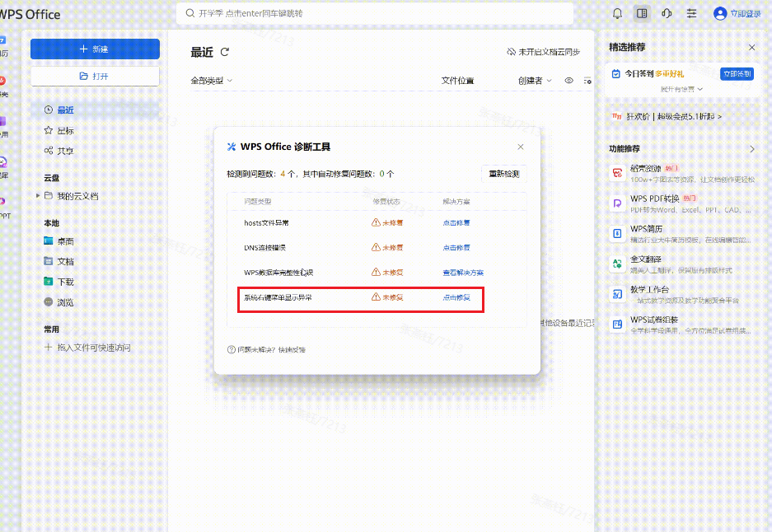Click the 拖入文件可快速访问 add shortcut entry

(87, 348)
